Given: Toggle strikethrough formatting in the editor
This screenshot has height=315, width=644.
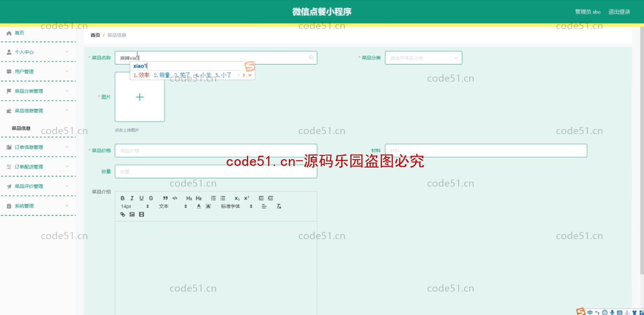Looking at the screenshot, I should (x=151, y=198).
